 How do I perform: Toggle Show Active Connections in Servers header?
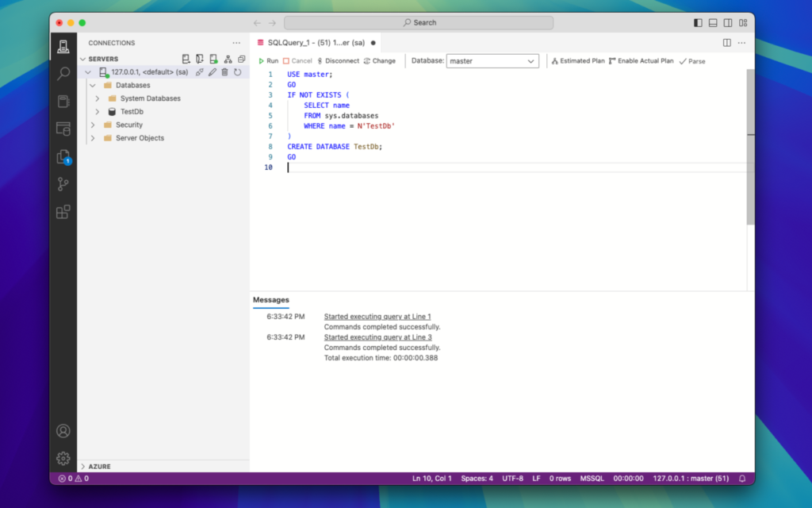(x=214, y=59)
